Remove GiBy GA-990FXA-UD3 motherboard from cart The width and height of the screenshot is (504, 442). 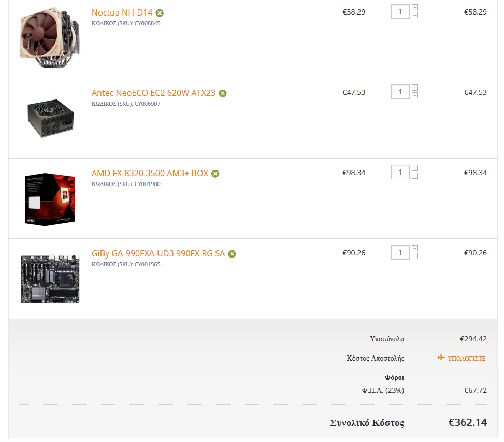click(232, 254)
